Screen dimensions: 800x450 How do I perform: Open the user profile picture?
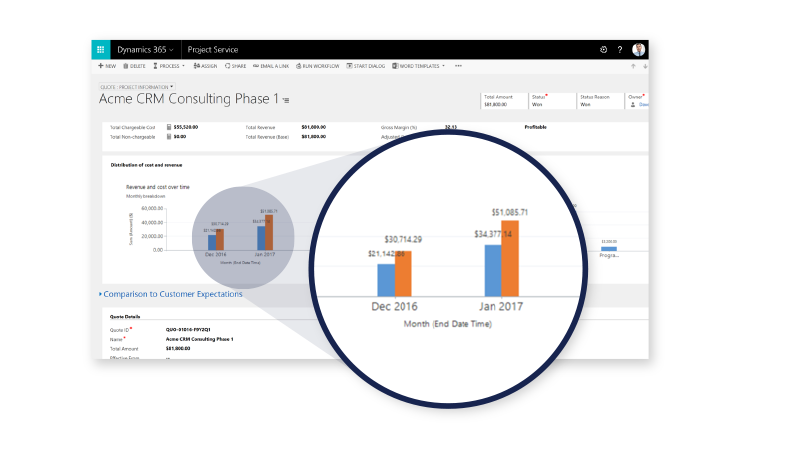(639, 49)
